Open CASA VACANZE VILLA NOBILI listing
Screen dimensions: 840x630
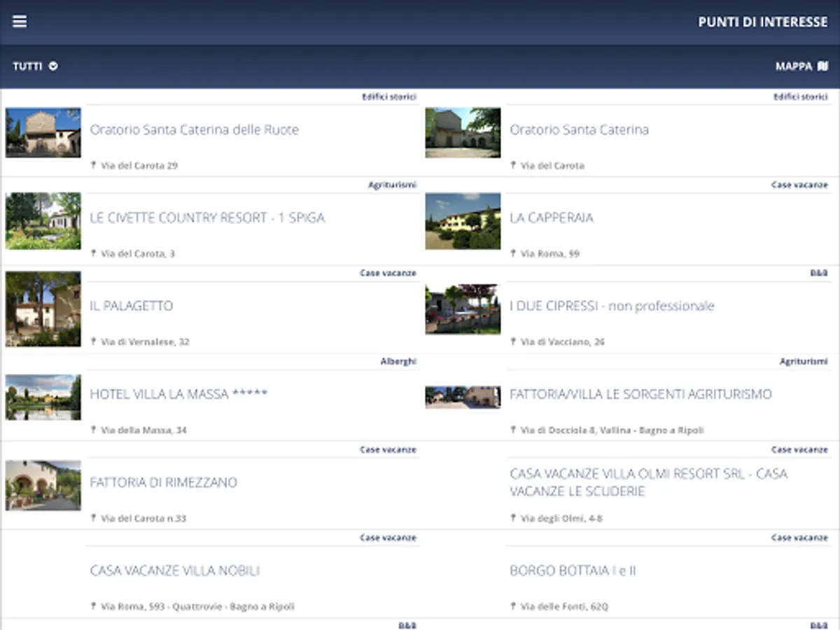tap(175, 570)
